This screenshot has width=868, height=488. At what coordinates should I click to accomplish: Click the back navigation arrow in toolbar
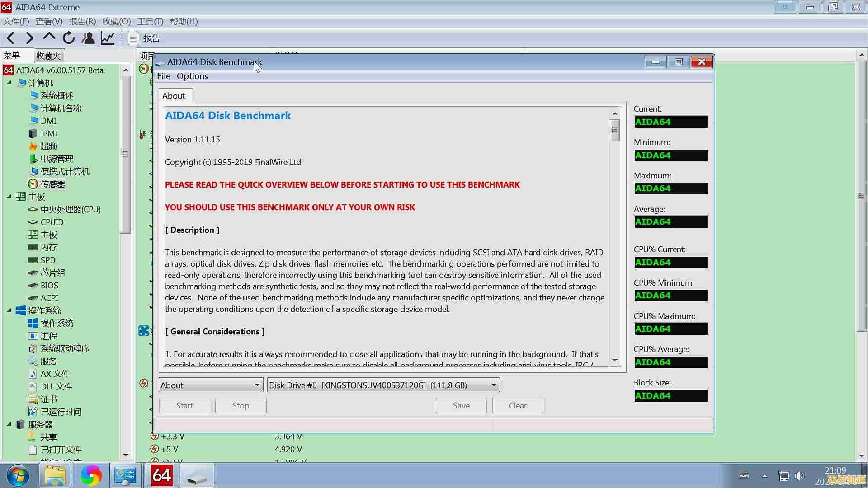click(11, 38)
